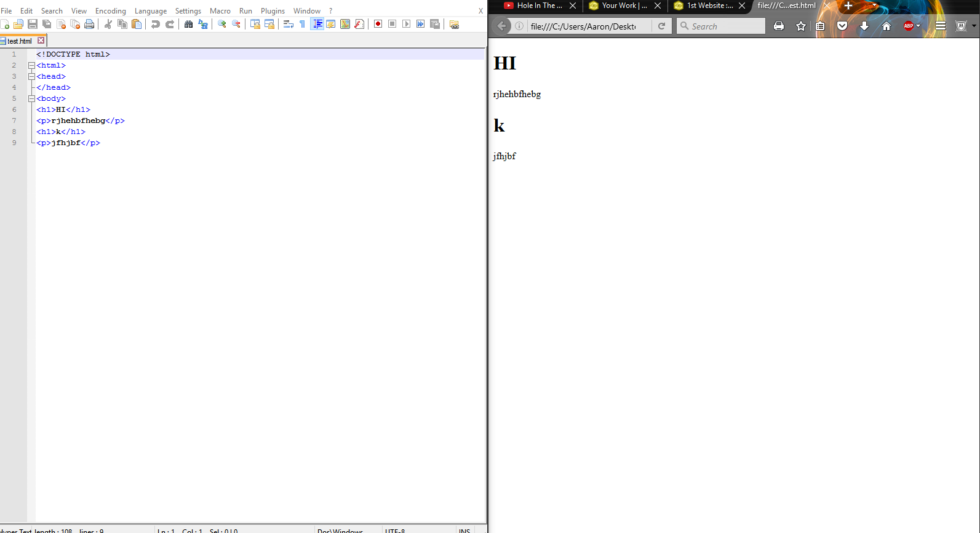Create a new file in Notepad++
This screenshot has height=533, width=980.
(x=5, y=24)
